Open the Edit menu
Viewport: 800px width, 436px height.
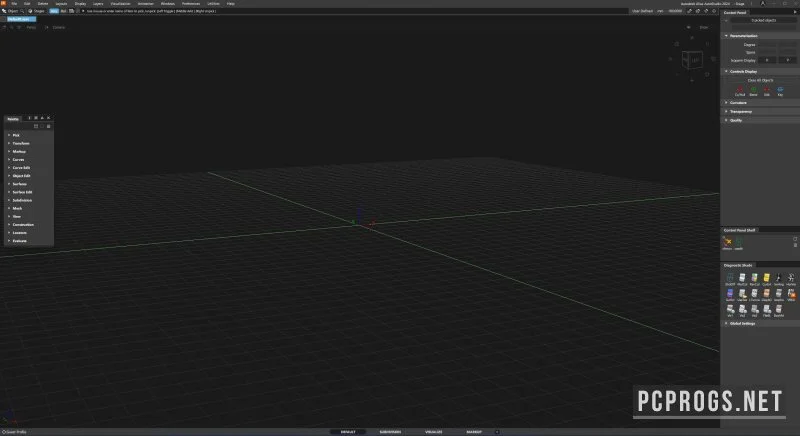(x=27, y=4)
